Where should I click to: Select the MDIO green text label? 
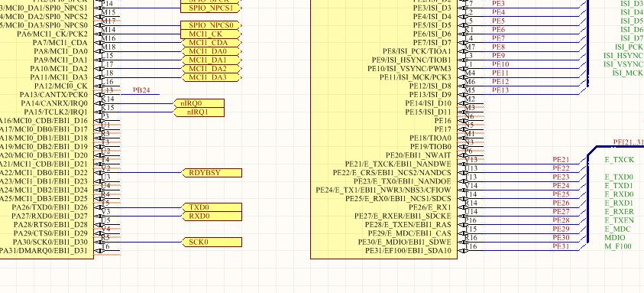[x=615, y=237]
